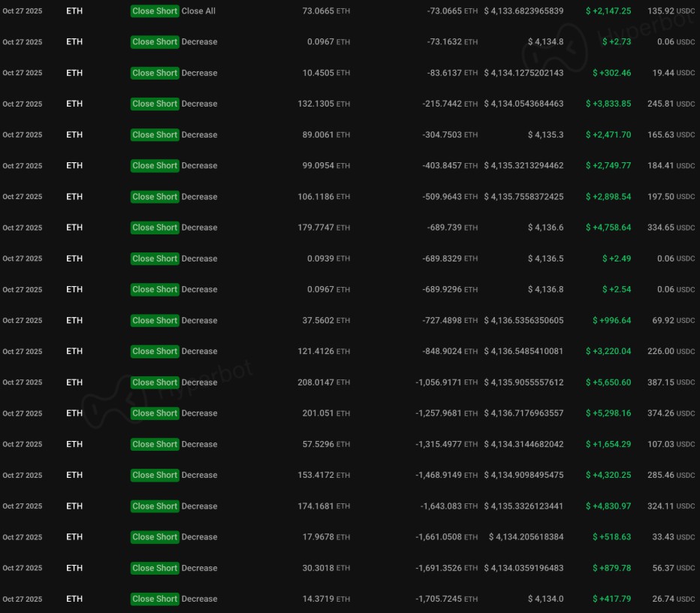The image size is (700, 613).
Task: Click the Close Short badge in the 17.9678 ETH row
Action: [x=155, y=537]
